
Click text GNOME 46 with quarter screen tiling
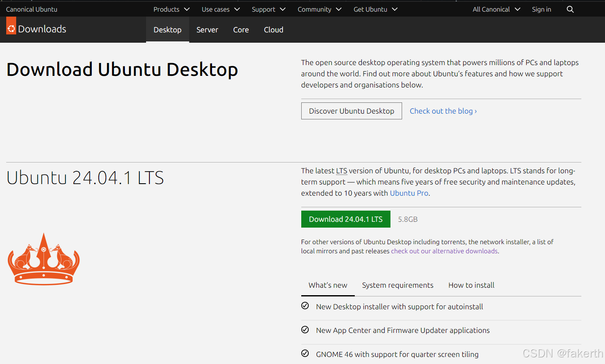click(x=397, y=354)
